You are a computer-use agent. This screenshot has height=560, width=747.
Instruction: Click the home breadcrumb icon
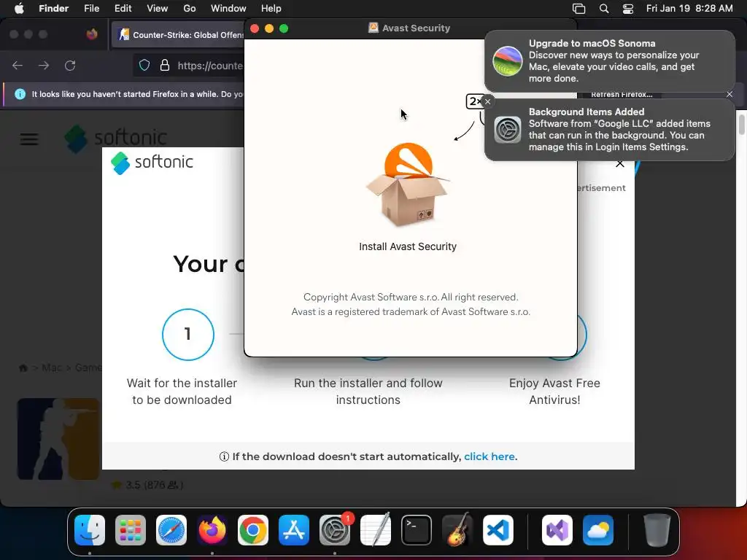(23, 367)
